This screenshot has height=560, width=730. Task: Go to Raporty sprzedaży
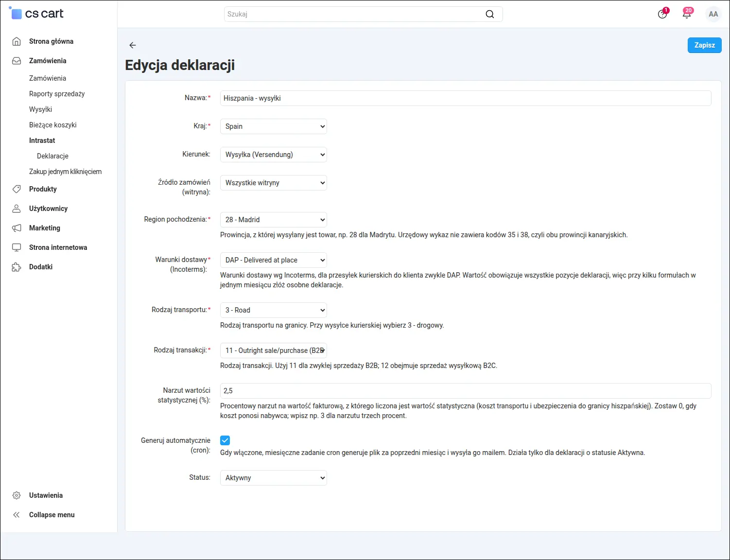57,94
